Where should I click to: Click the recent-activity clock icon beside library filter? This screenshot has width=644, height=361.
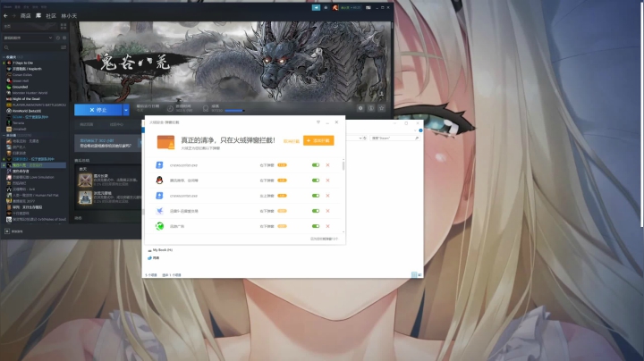(x=58, y=38)
